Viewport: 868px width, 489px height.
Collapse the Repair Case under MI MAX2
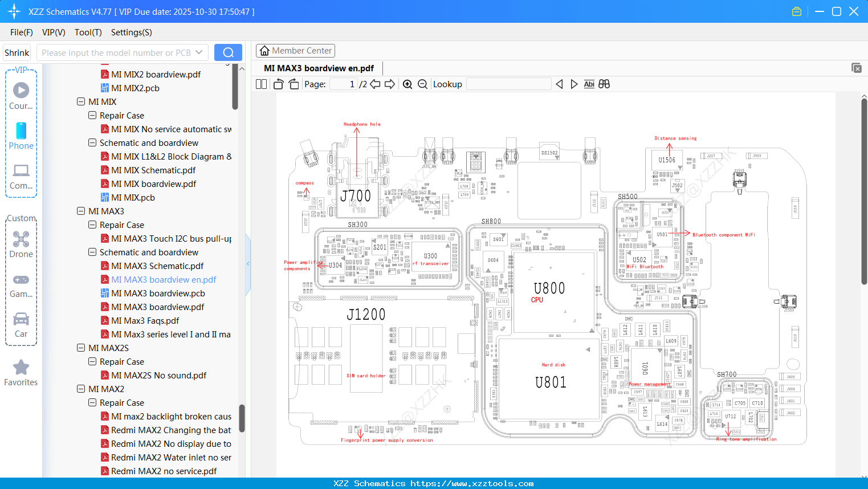point(92,402)
